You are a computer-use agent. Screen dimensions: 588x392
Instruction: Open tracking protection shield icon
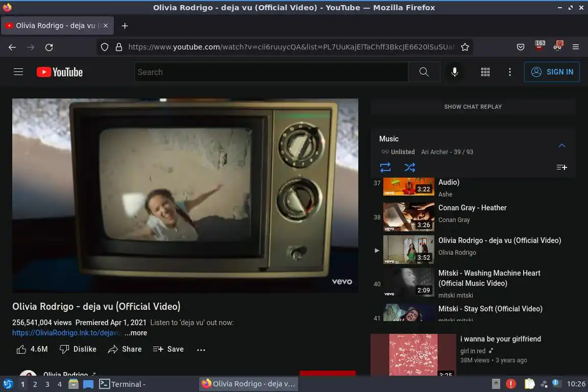coord(105,47)
